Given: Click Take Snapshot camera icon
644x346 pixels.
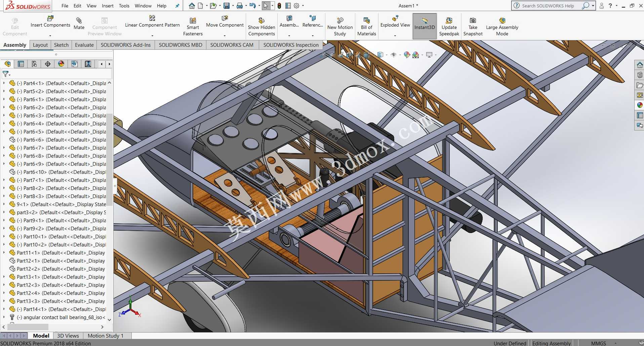Looking at the screenshot, I should tap(473, 20).
